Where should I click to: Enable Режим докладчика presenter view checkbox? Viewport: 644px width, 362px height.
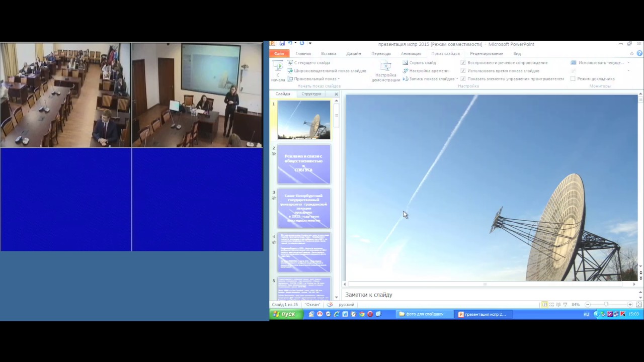(x=573, y=79)
